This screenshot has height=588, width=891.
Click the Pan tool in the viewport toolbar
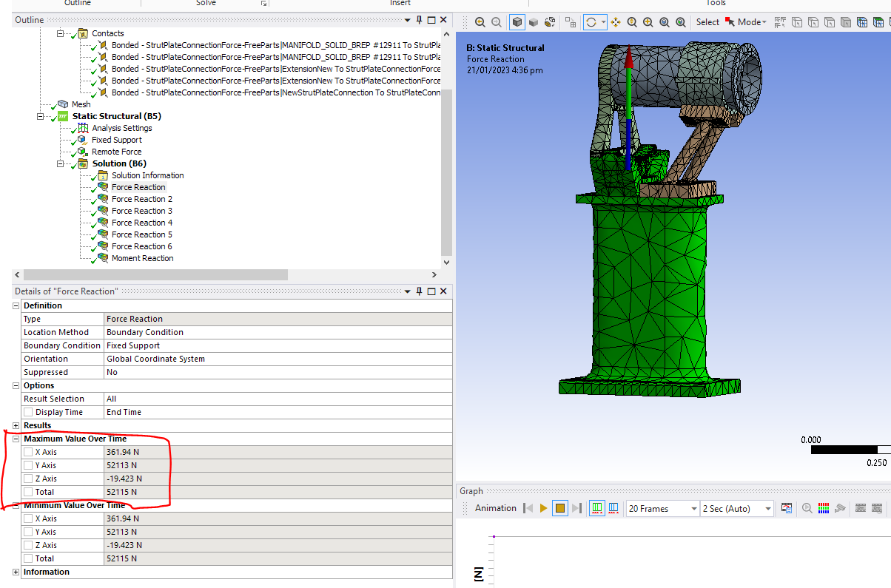point(616,22)
